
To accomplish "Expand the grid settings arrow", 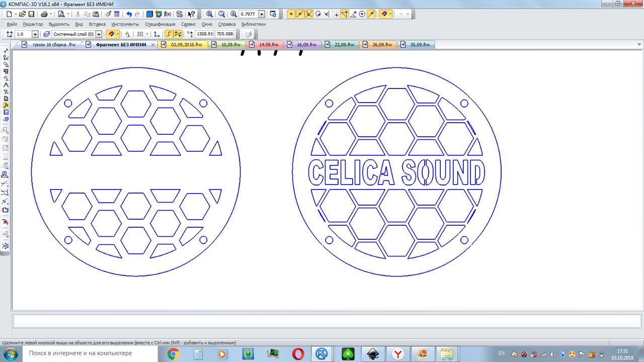I will pyautogui.click(x=147, y=34).
